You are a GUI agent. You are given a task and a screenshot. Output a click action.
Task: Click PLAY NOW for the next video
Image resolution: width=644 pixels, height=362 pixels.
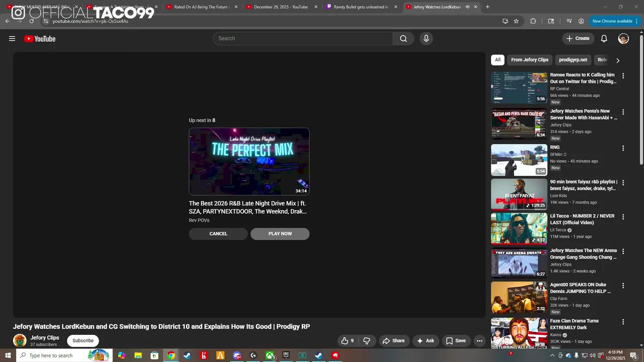(x=280, y=234)
